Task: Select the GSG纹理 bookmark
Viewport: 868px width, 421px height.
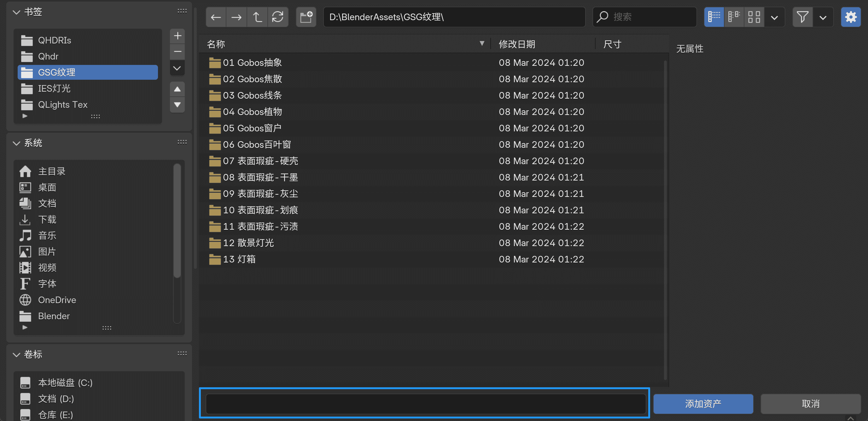Action: 88,72
